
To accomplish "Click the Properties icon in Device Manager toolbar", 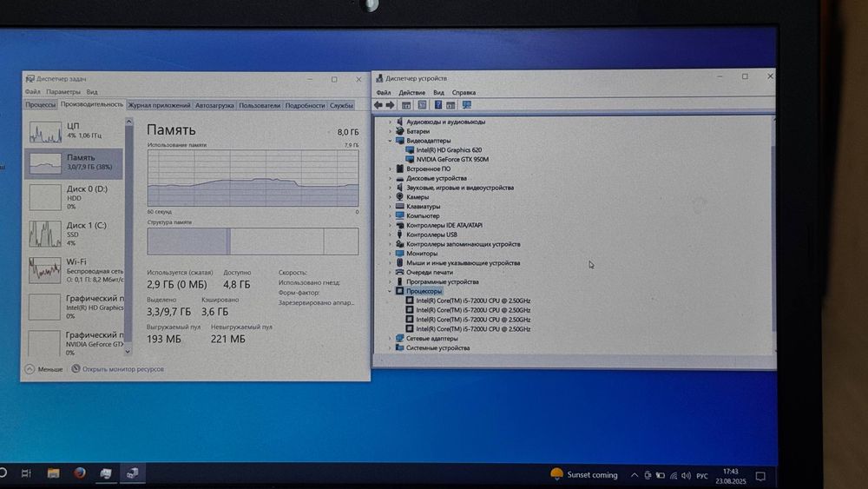I will pos(422,105).
